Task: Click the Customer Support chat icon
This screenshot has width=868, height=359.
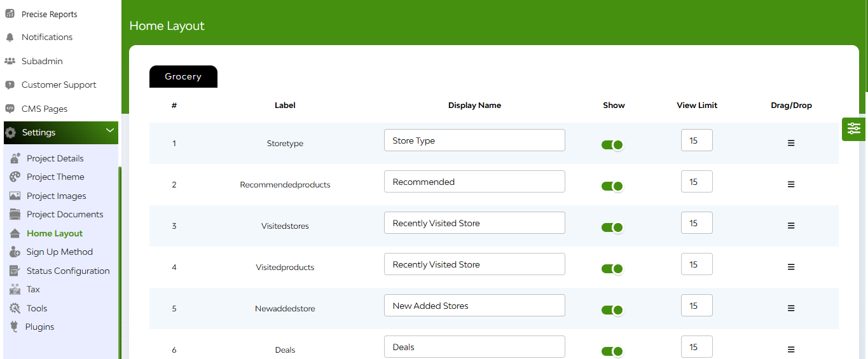Action: point(10,85)
